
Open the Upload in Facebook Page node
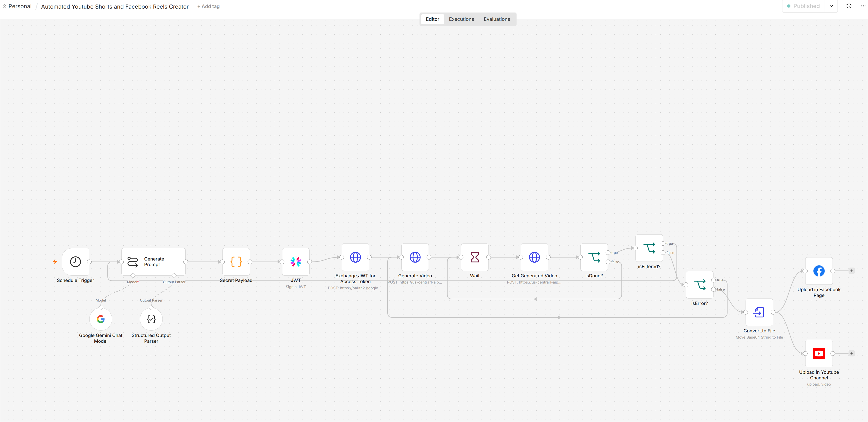pyautogui.click(x=819, y=271)
